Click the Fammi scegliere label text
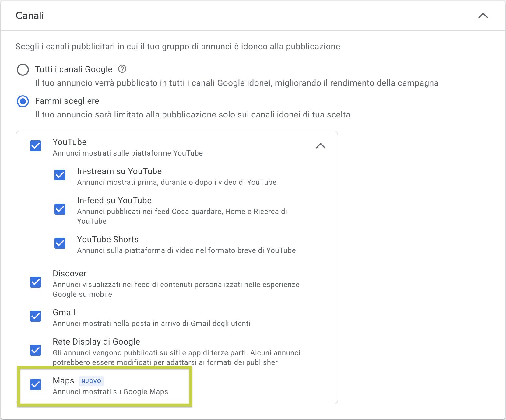The width and height of the screenshot is (506, 420). tap(67, 101)
